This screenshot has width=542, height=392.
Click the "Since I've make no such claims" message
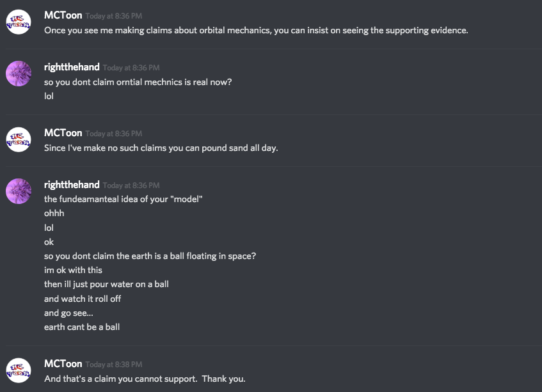(161, 148)
